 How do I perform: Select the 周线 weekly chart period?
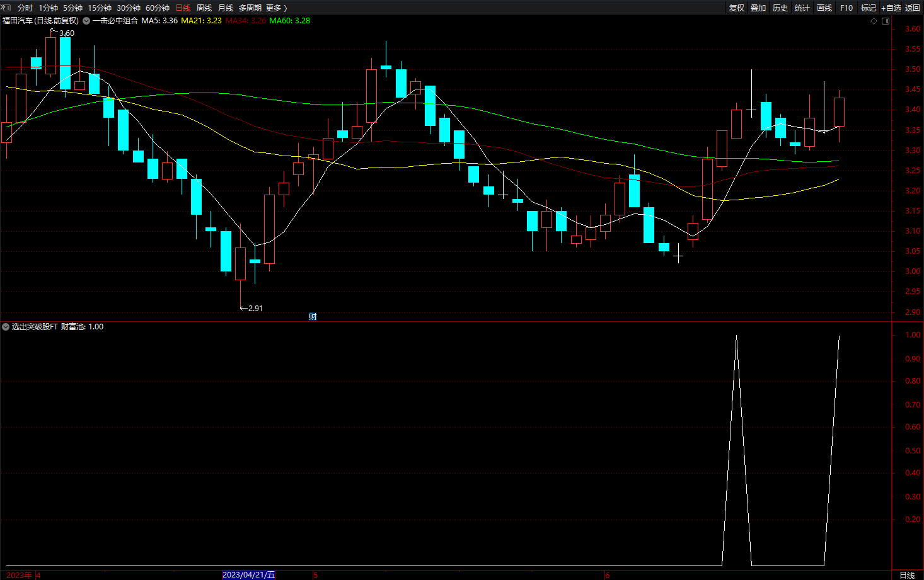pos(204,8)
